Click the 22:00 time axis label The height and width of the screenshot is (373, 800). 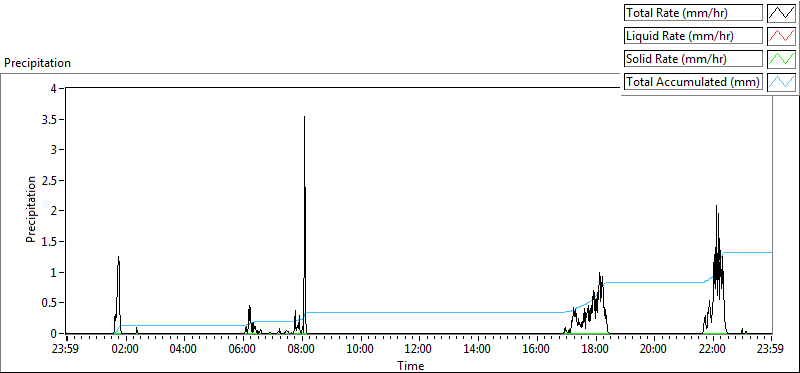tap(713, 350)
